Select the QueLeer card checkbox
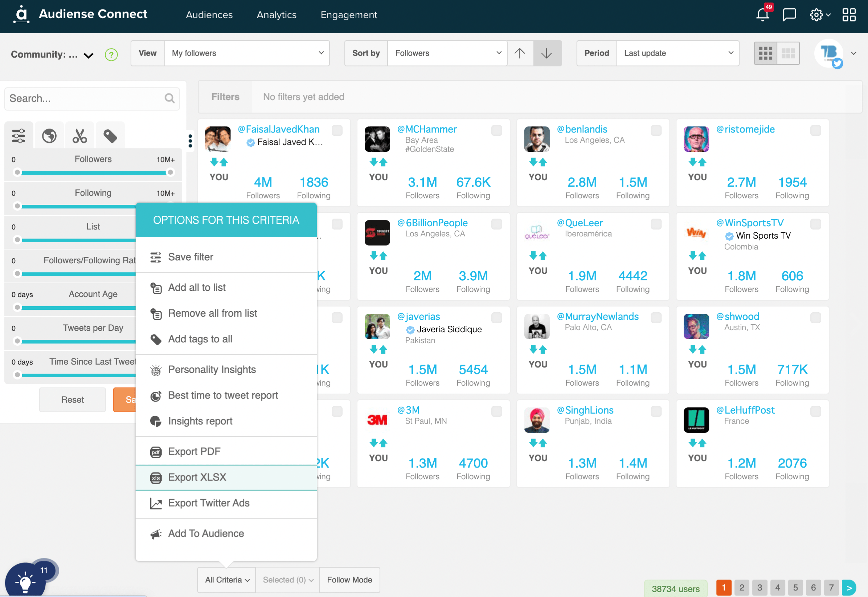The width and height of the screenshot is (868, 597). [656, 224]
